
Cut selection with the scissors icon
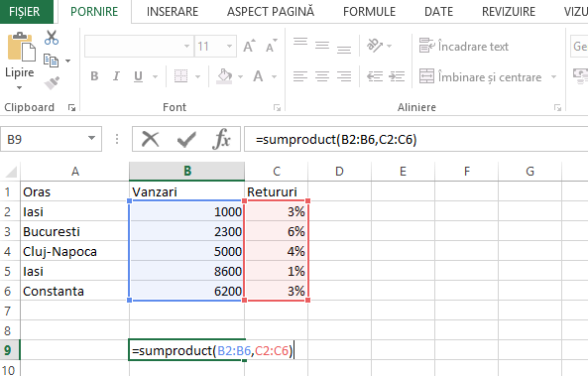52,38
